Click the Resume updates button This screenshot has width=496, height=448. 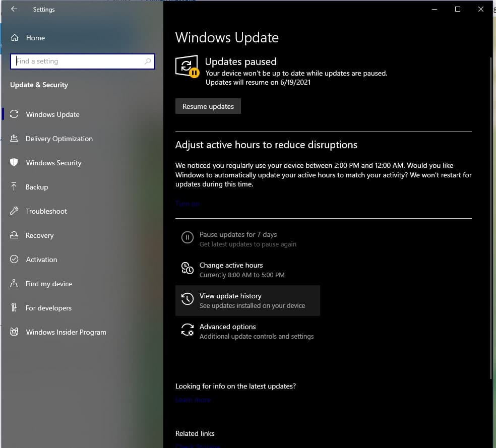208,106
